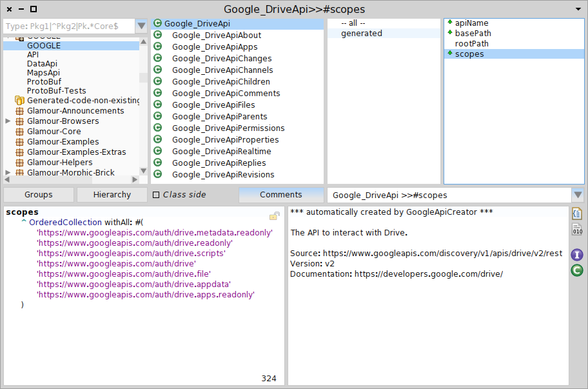Click the package icon beside Glamour-Browsers
This screenshot has height=389, width=588.
(19, 121)
